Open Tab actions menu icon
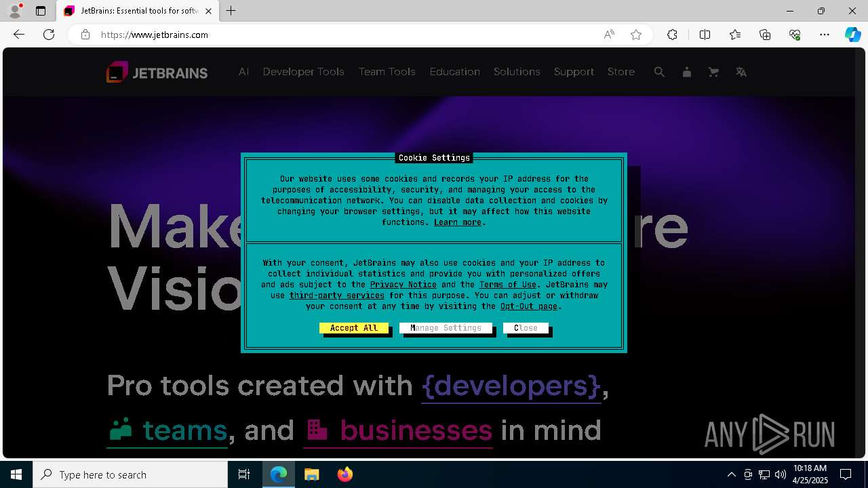The height and width of the screenshot is (488, 868). 41,11
